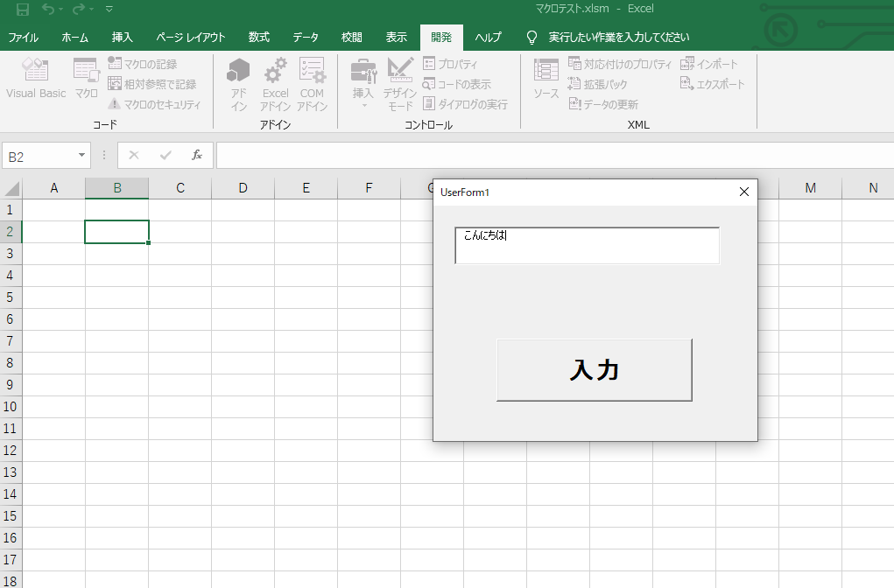Click データの更新 in the XML group
Screen dimensions: 894x588
[x=603, y=104]
